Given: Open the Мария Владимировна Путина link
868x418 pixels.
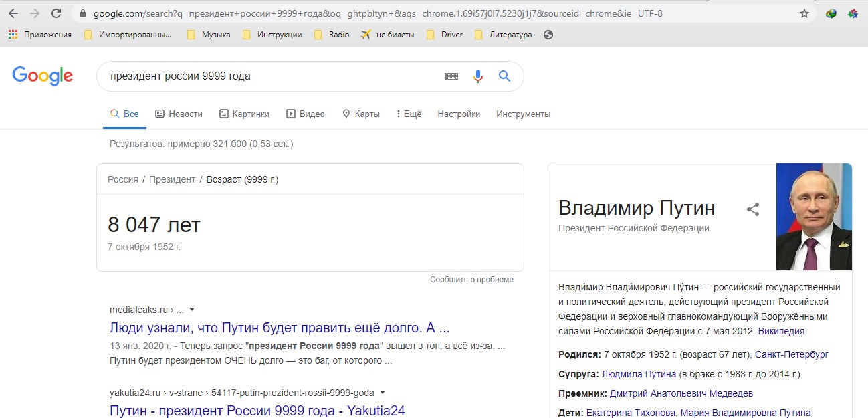Looking at the screenshot, I should coord(746,413).
